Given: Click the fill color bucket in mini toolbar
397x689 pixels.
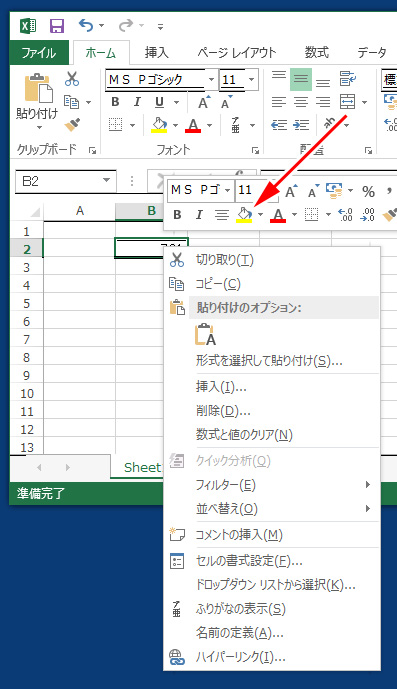Looking at the screenshot, I should click(244, 214).
